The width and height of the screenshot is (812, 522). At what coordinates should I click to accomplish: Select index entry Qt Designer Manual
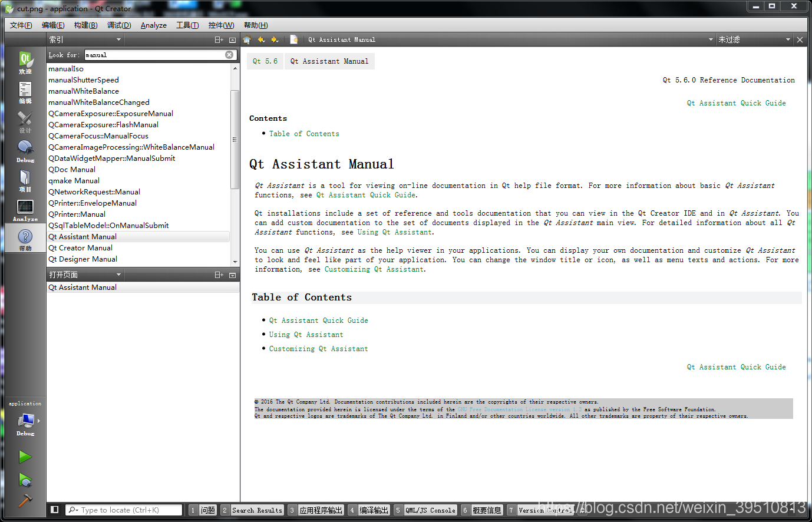(x=82, y=259)
